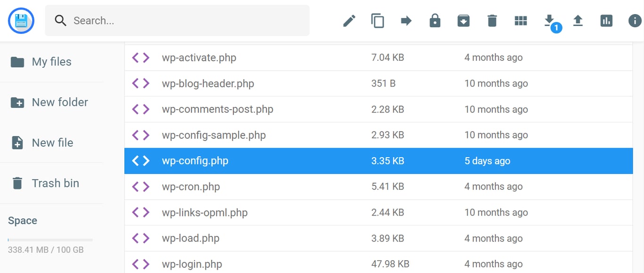Click the download icon showing badge 1
Viewport: 644px width, 273px height.
(549, 20)
